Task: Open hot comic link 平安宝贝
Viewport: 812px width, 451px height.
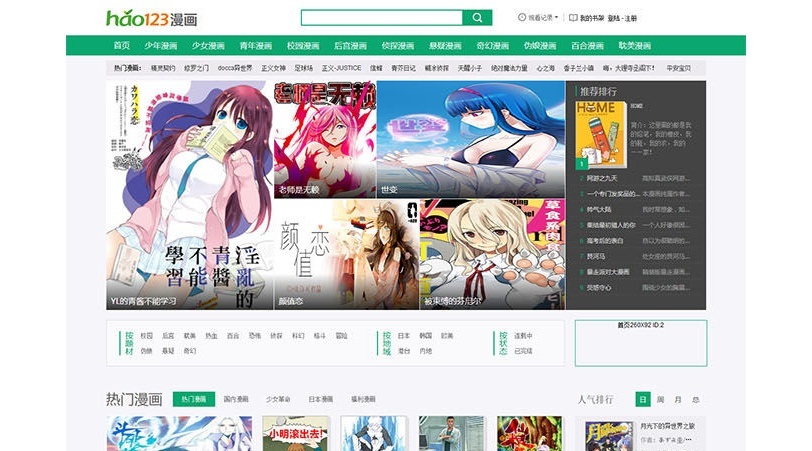Action: tap(678, 68)
